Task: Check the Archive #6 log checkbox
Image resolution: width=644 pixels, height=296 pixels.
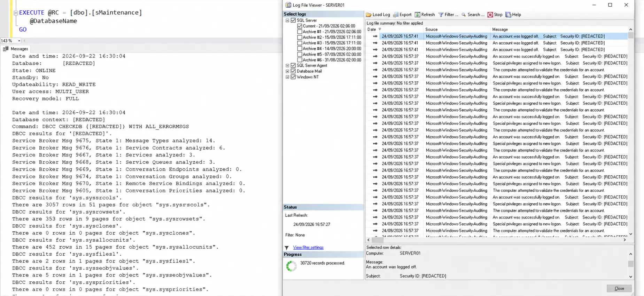Action: point(300,60)
